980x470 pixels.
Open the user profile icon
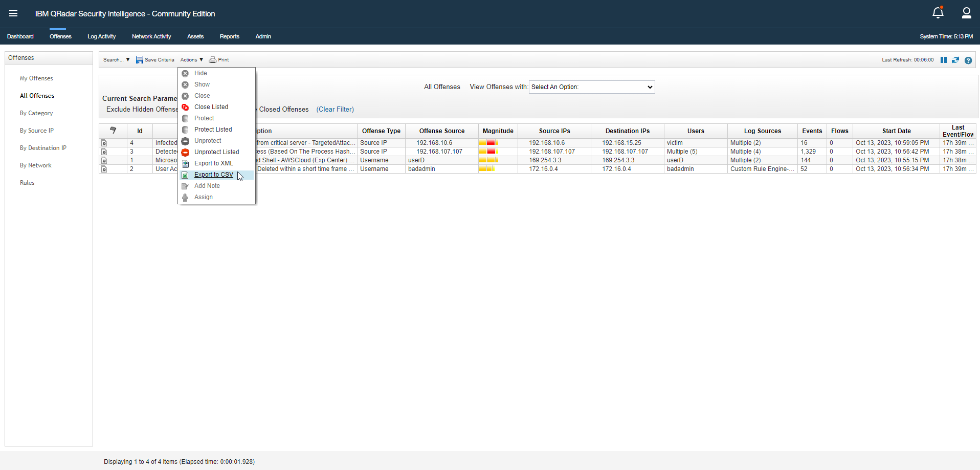point(966,13)
